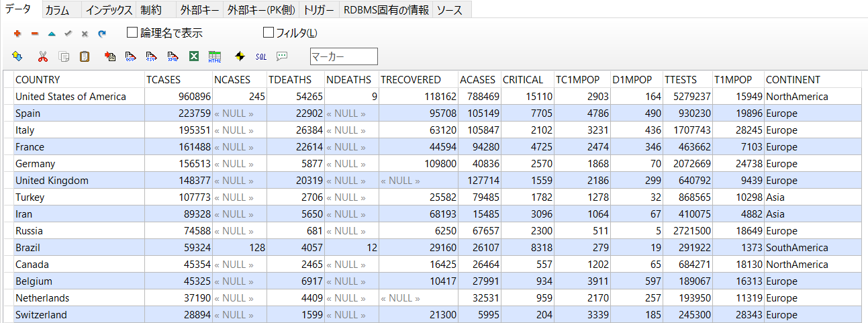Click the TSV export icon

(x=152, y=56)
